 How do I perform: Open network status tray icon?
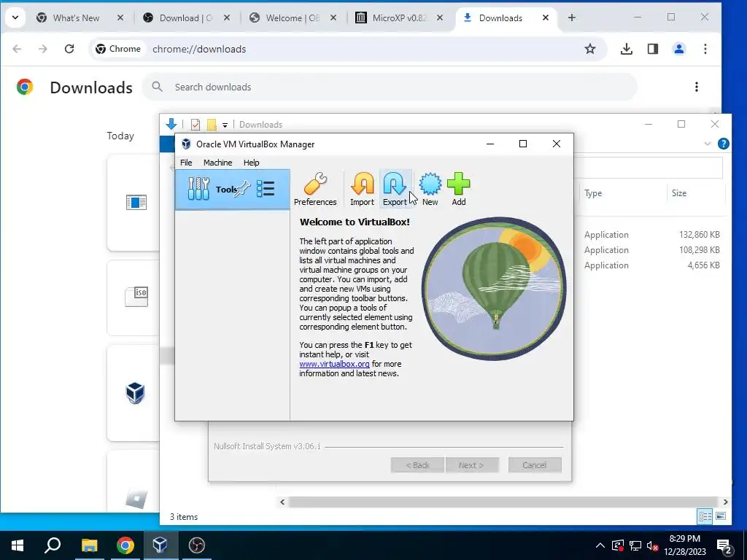pyautogui.click(x=635, y=545)
